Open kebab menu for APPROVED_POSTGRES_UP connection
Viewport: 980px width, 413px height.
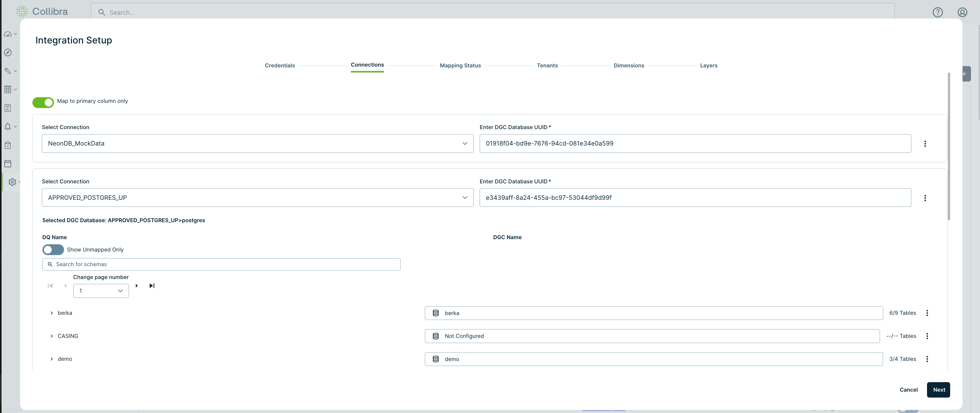coord(925,198)
